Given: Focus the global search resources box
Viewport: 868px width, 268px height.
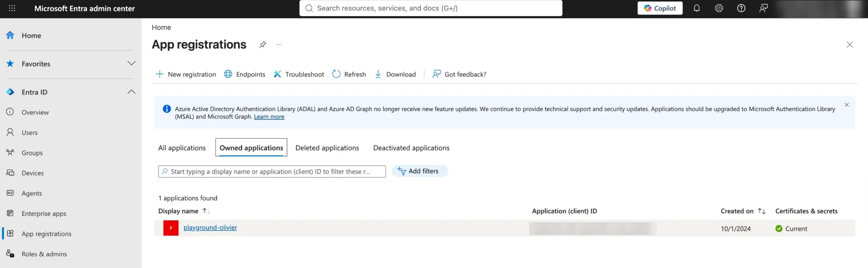Looking at the screenshot, I should (x=431, y=8).
